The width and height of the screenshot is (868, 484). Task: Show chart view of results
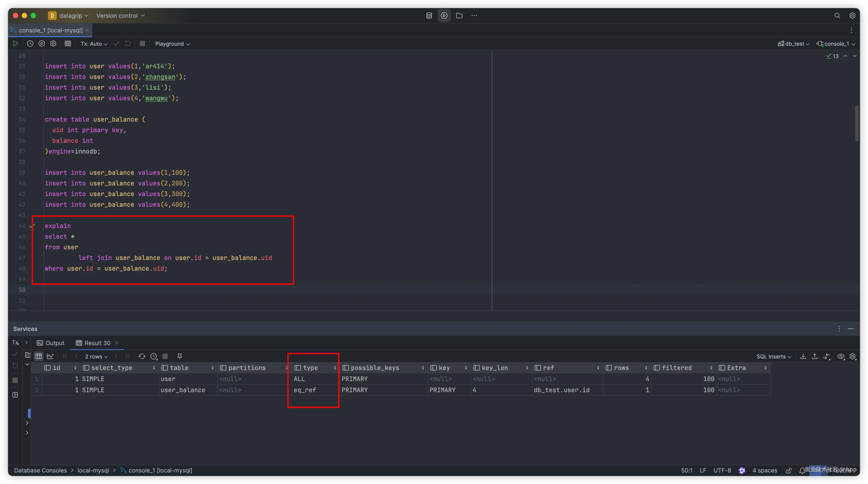coord(51,356)
